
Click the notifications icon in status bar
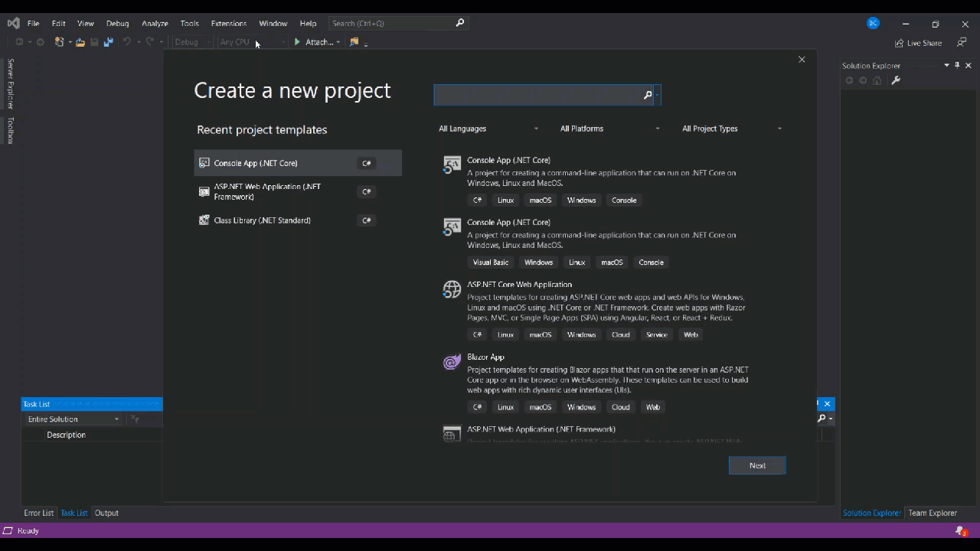point(962,531)
